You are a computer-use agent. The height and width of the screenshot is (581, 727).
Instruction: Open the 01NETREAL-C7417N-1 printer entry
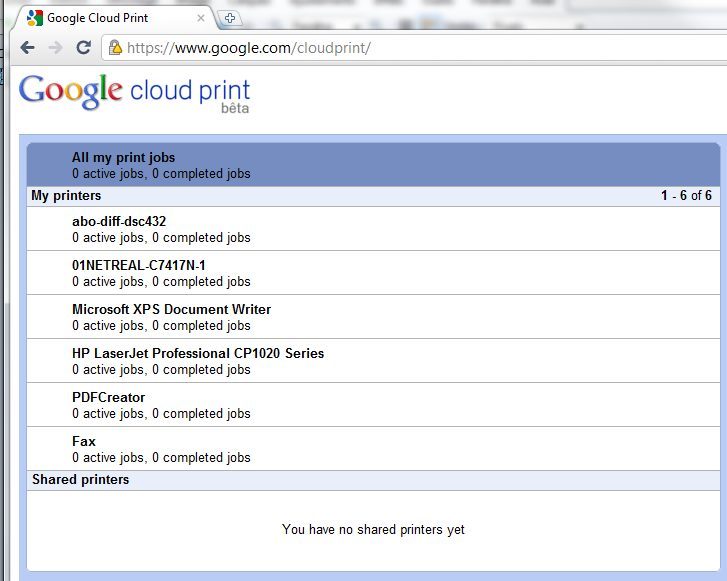(138, 265)
